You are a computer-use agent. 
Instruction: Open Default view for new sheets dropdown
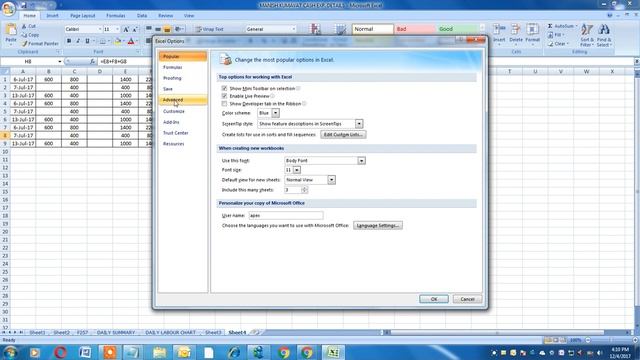click(x=331, y=180)
